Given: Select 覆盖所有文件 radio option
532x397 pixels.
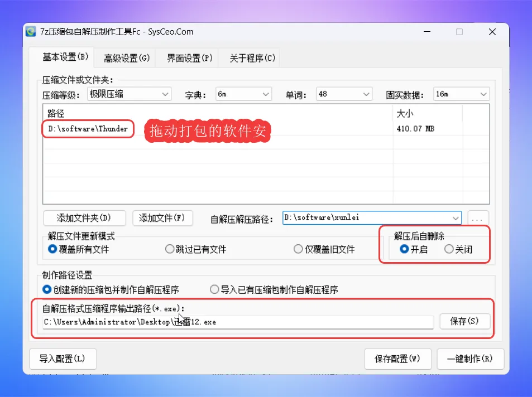Looking at the screenshot, I should 53,249.
